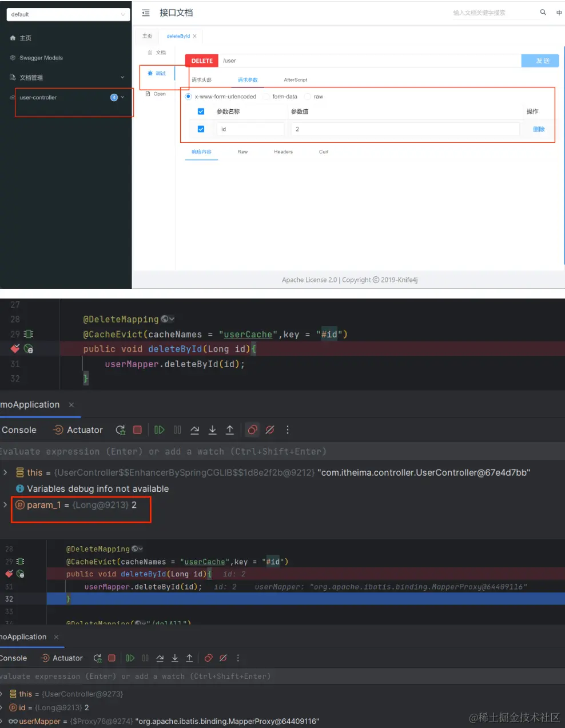
Task: Click Rerun icon in the userMapper debug panel
Action: tap(98, 658)
